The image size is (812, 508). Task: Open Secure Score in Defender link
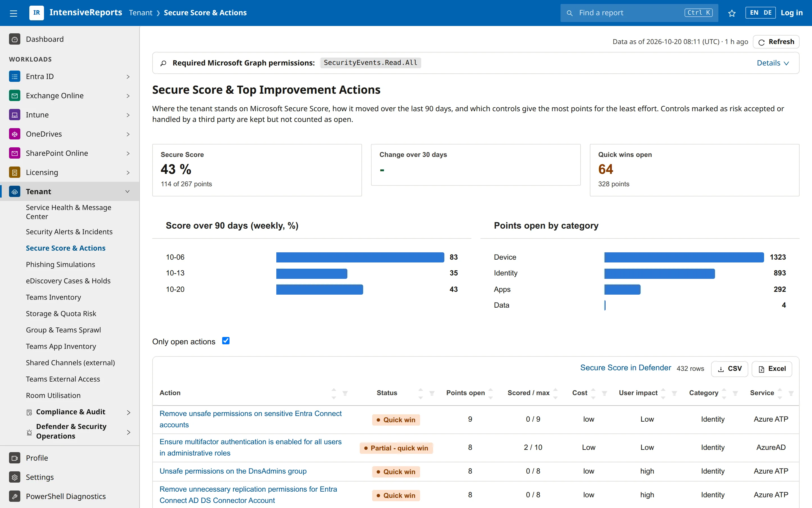point(625,367)
